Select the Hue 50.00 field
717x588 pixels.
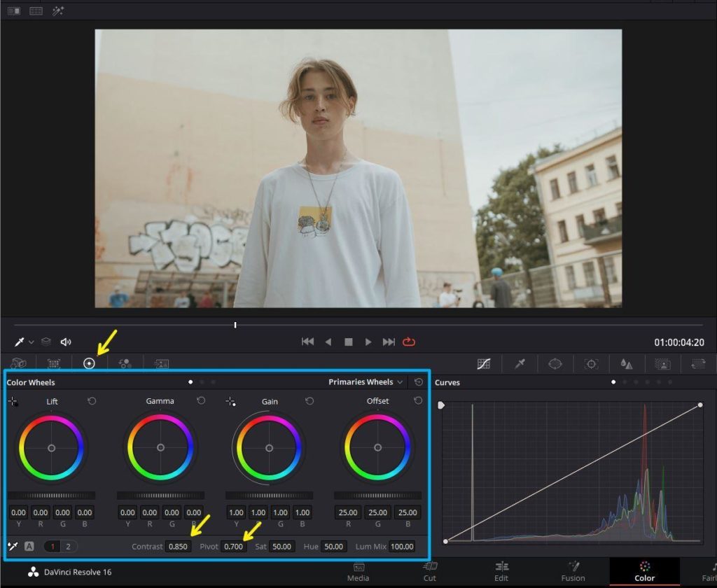[x=334, y=547]
